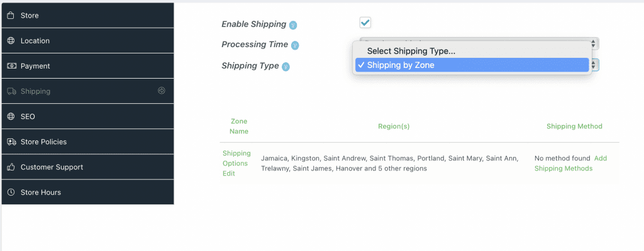Show the Shipping Type help icon
The image size is (644, 251).
coord(286,67)
